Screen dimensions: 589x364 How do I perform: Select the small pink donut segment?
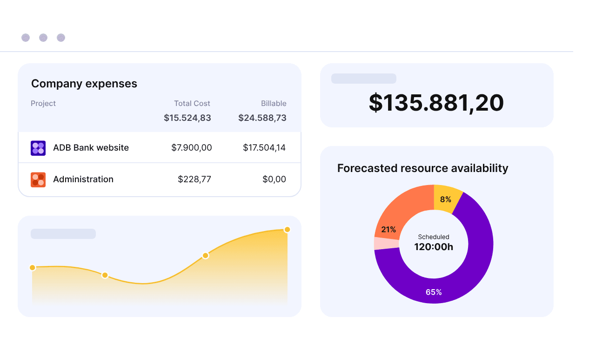(387, 244)
